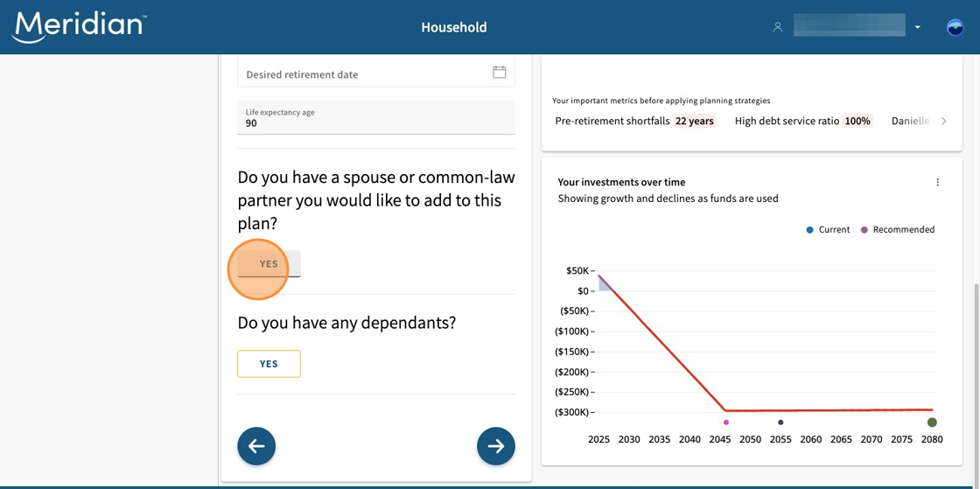Click the Meridian logo

pos(79,27)
